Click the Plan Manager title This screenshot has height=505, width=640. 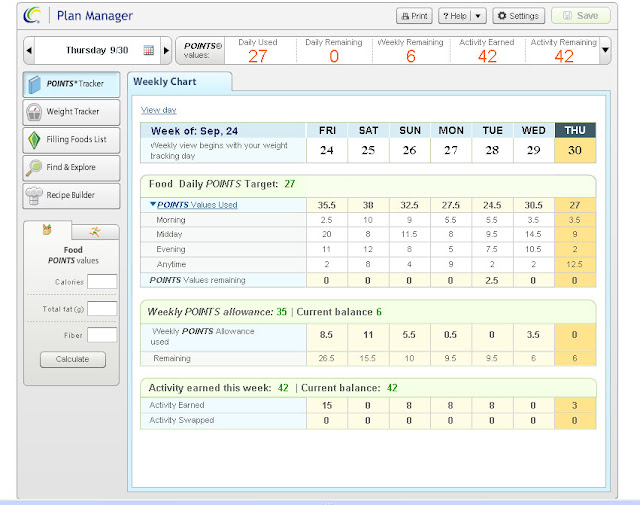pos(95,16)
